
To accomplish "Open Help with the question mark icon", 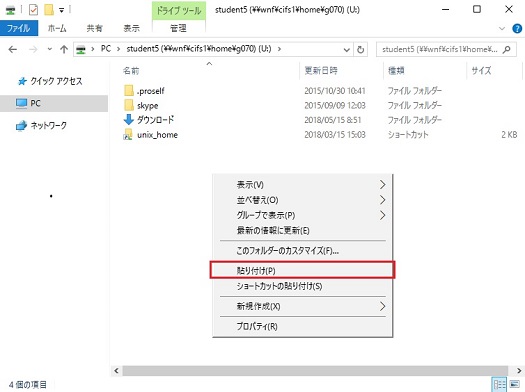I will [x=517, y=28].
